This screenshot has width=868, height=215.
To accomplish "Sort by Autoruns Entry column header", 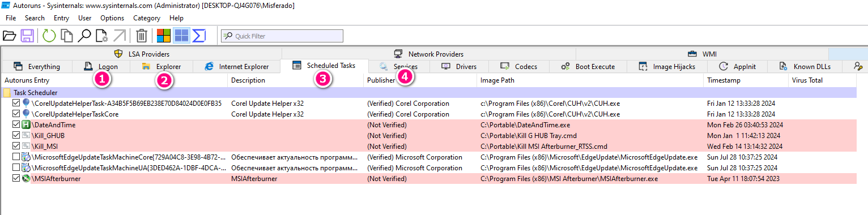I will point(114,80).
